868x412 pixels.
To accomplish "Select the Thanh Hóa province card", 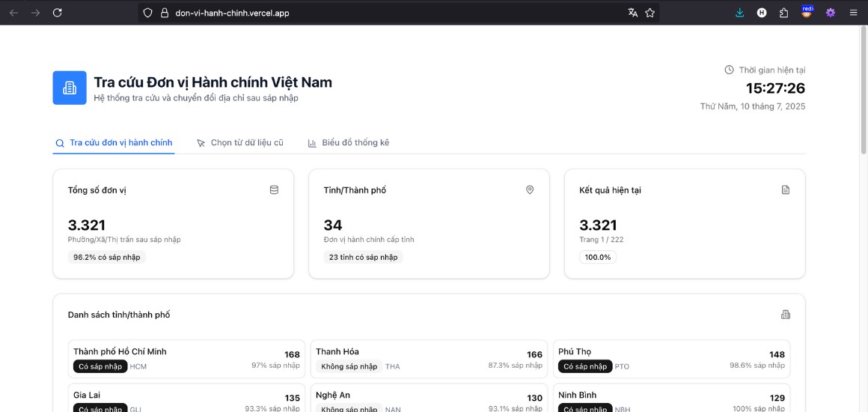I will pyautogui.click(x=429, y=359).
